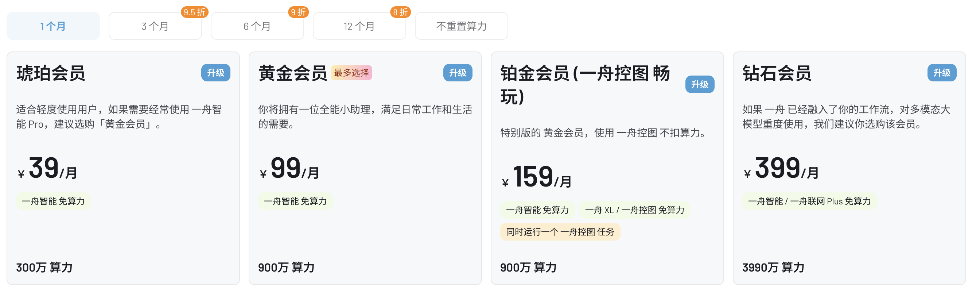
Task: Open the 不重置算力 tab
Action: [462, 26]
